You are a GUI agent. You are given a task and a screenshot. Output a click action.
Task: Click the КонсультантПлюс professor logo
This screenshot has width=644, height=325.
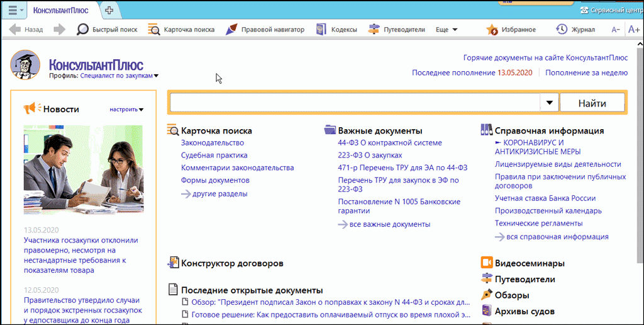(x=25, y=65)
